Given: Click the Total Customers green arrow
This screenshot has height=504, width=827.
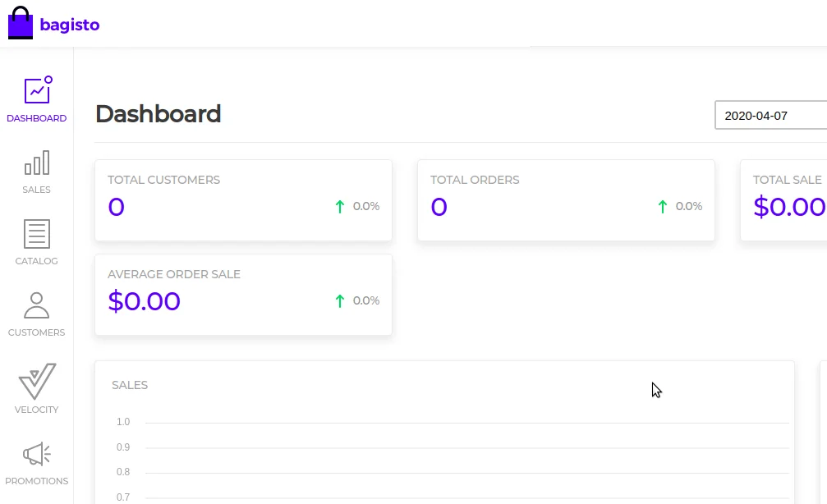Looking at the screenshot, I should (x=340, y=207).
